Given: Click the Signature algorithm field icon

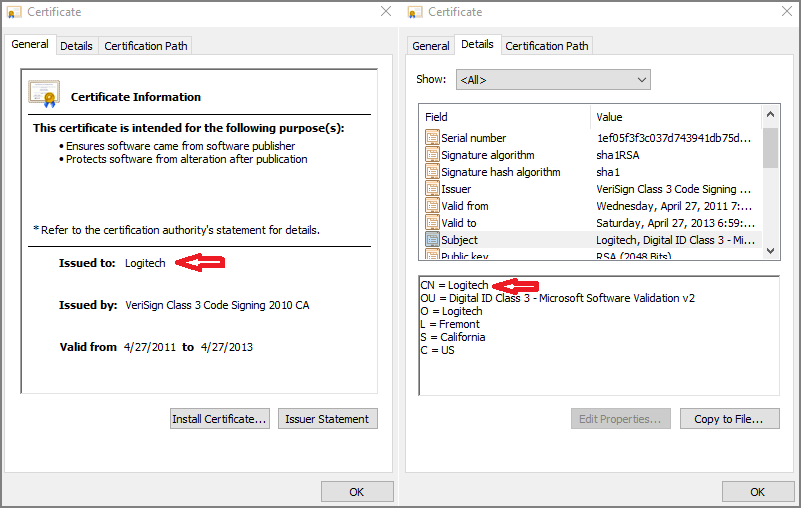Looking at the screenshot, I should tap(432, 154).
